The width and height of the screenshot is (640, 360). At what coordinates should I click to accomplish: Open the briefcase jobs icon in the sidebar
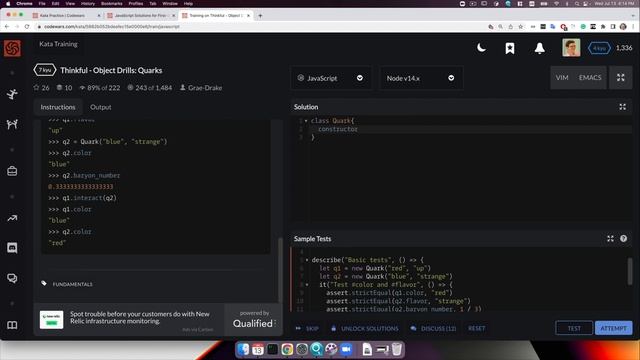[x=12, y=171]
